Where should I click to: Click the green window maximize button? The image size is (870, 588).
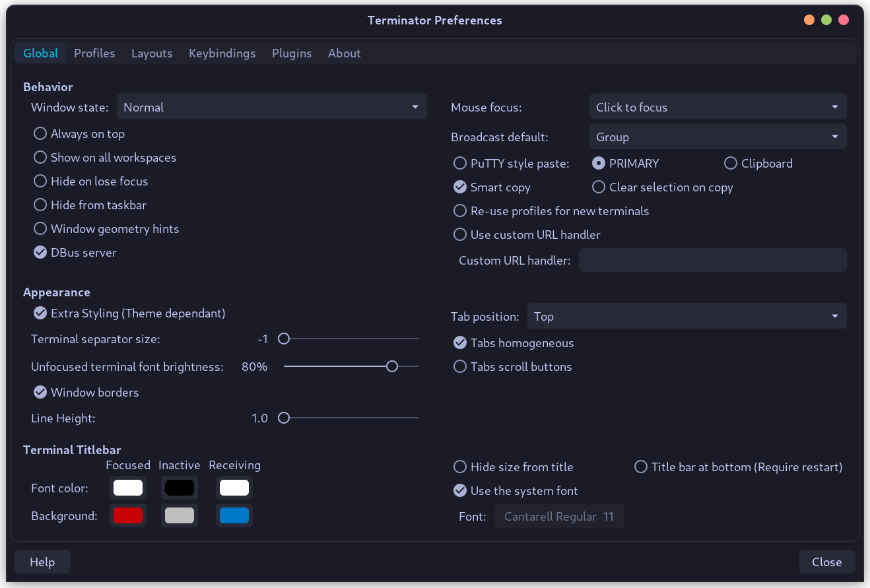point(826,20)
